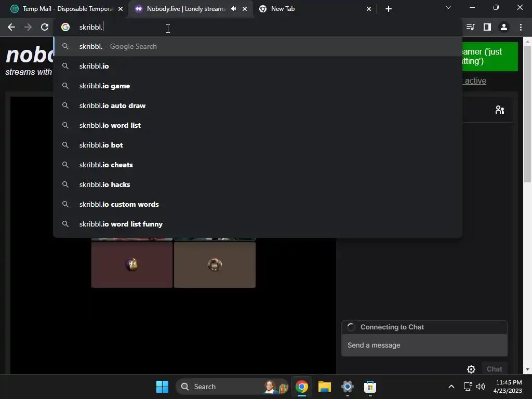
Task: Select 'skribbl.io game' suggestion
Action: pyautogui.click(x=258, y=86)
